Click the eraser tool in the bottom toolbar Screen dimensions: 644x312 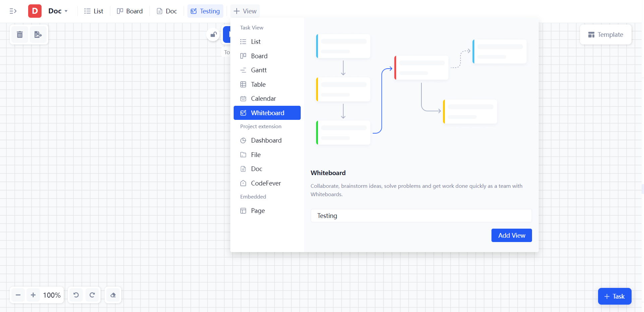(113, 295)
